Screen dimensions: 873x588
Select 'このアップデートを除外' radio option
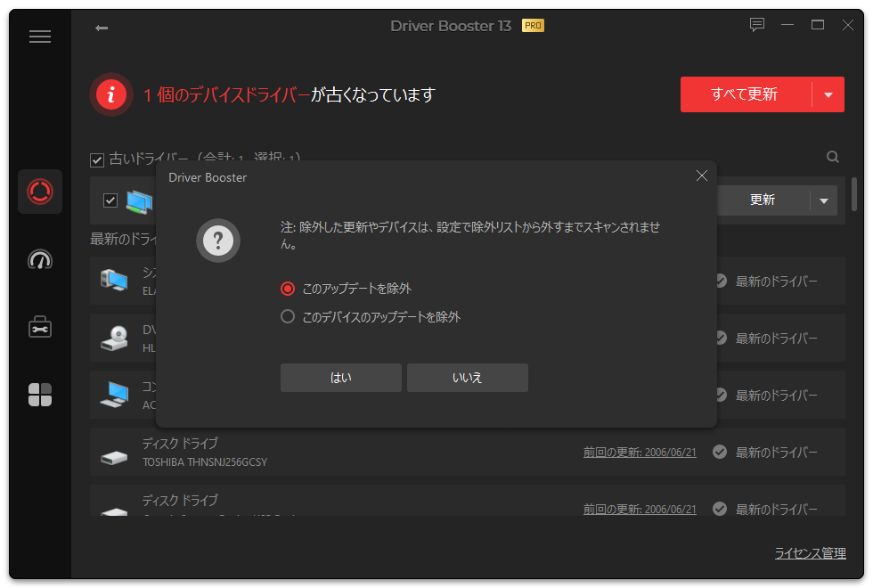[x=288, y=289]
